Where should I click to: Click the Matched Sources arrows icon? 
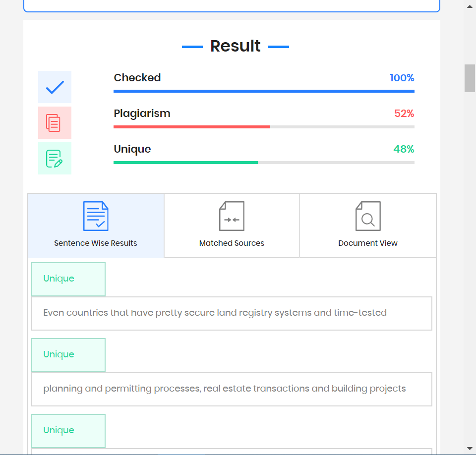pyautogui.click(x=231, y=216)
